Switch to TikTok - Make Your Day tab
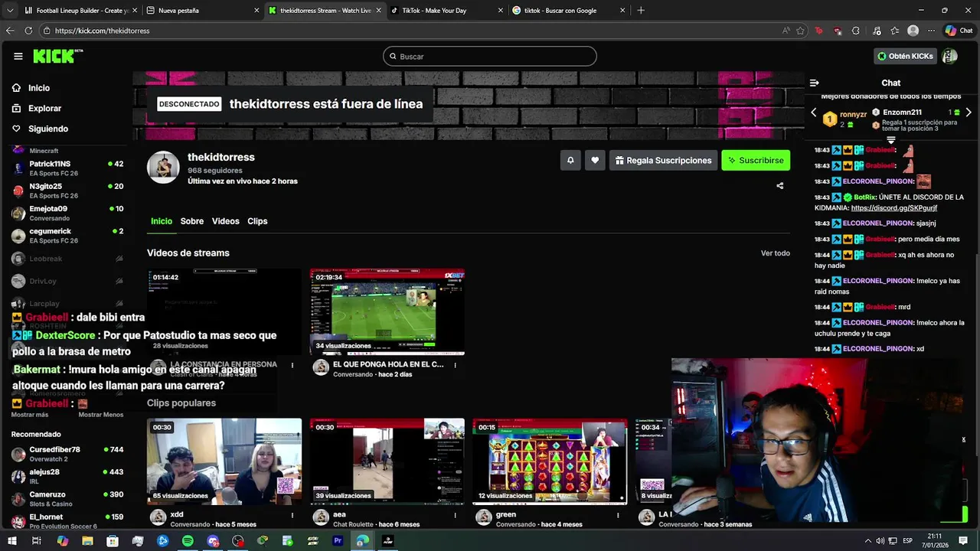Image resolution: width=980 pixels, height=551 pixels. click(x=446, y=11)
